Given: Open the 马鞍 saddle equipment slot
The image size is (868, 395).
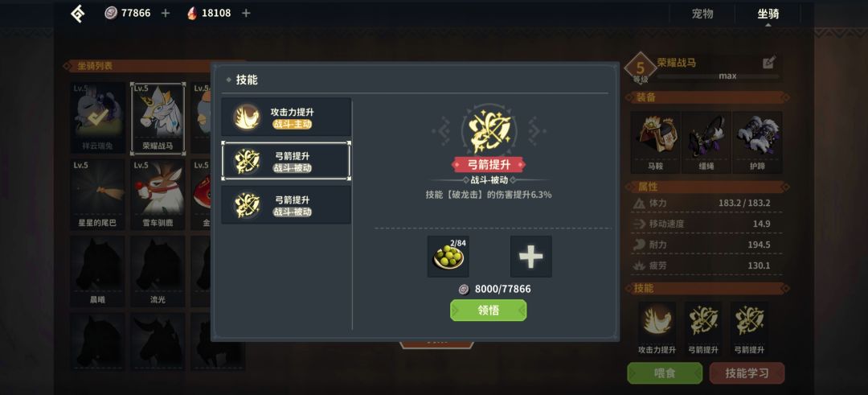Looking at the screenshot, I should [656, 142].
